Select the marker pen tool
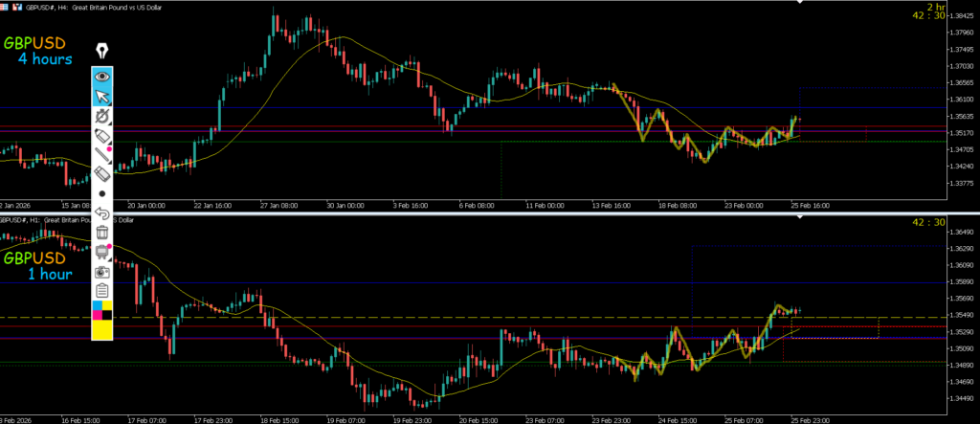This screenshot has width=980, height=424. click(102, 137)
